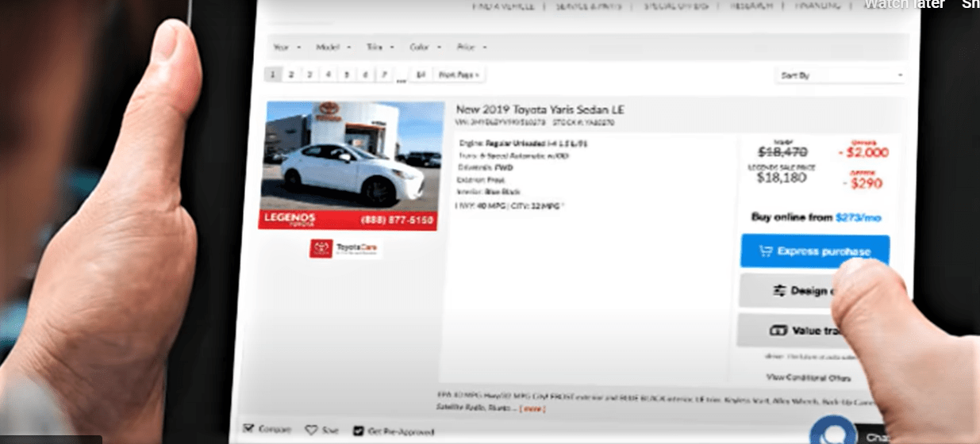Image resolution: width=980 pixels, height=444 pixels.
Task: Select current page 1 in pagination
Action: coord(272,75)
